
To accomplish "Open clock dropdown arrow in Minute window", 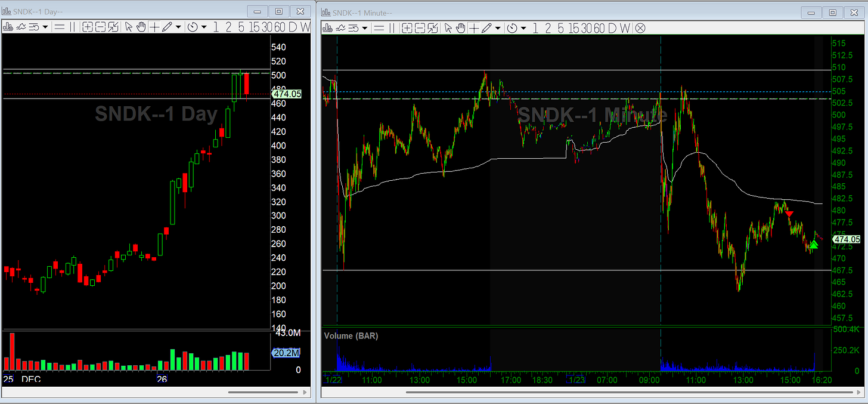I will click(x=523, y=27).
